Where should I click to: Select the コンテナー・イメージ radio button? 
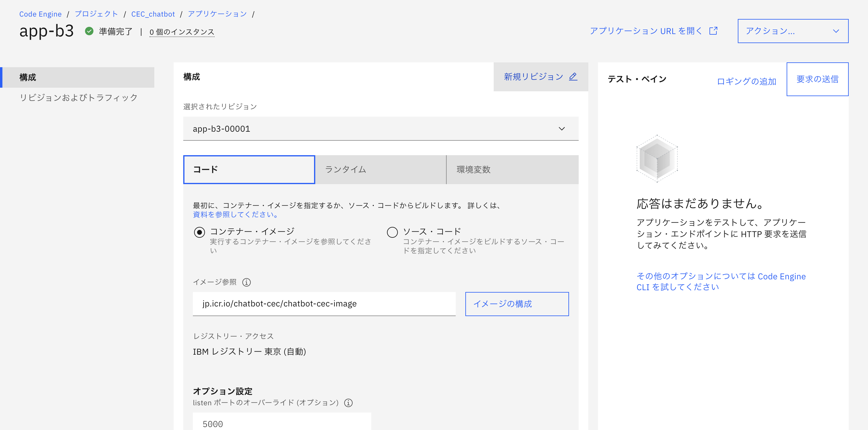click(x=200, y=232)
